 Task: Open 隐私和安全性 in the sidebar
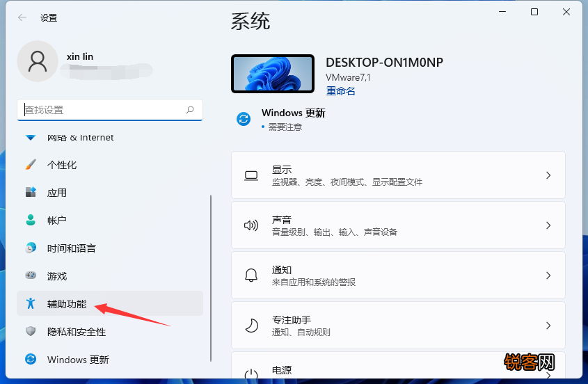110,332
